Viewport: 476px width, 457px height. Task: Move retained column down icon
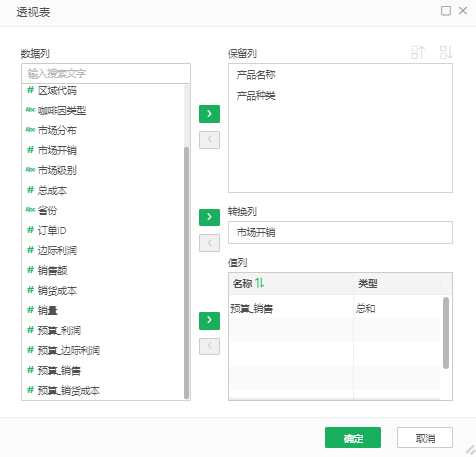click(x=446, y=52)
